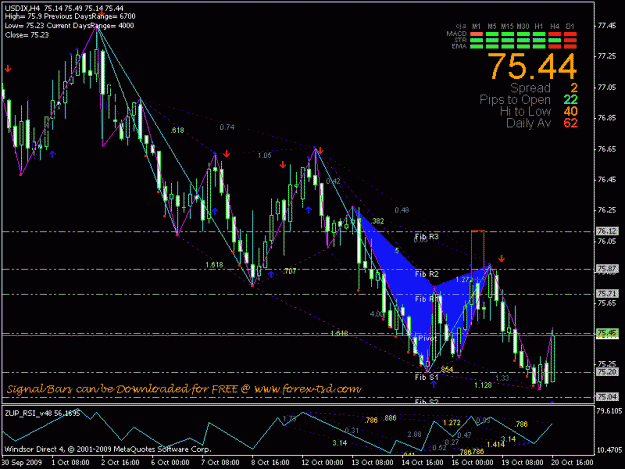The image size is (625, 469).
Task: Click the current price 75.46 tag on axis
Action: pos(607,334)
